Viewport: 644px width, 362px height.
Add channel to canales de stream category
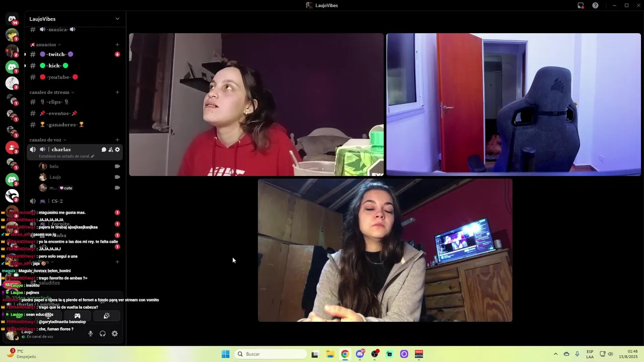117,92
